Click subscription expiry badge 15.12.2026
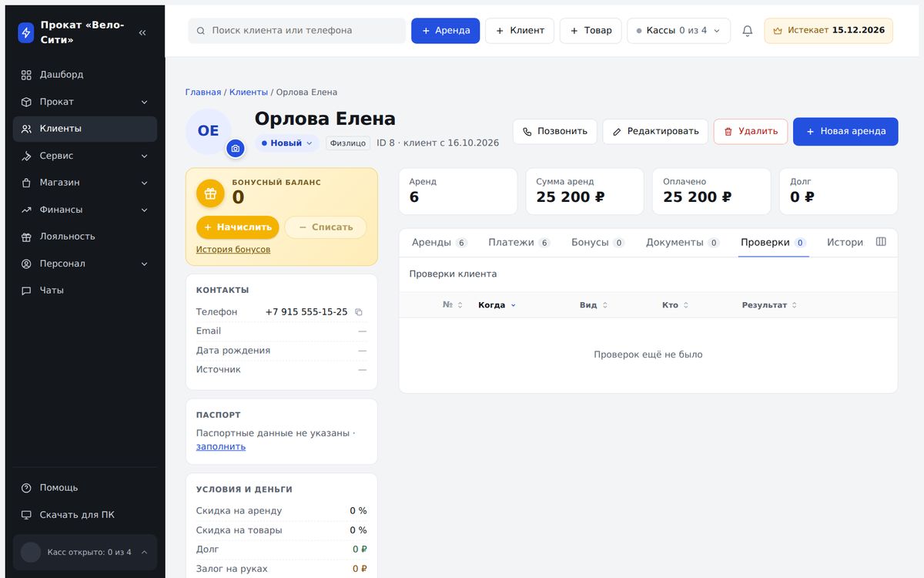This screenshot has height=578, width=924. pos(829,31)
